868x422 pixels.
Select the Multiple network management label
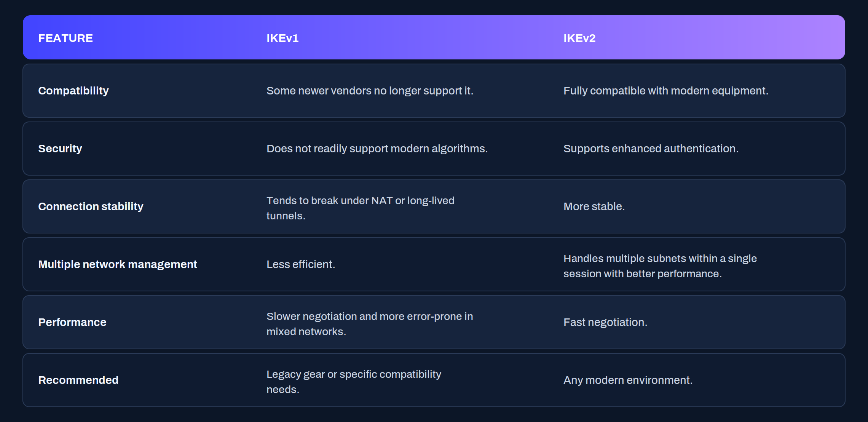118,264
